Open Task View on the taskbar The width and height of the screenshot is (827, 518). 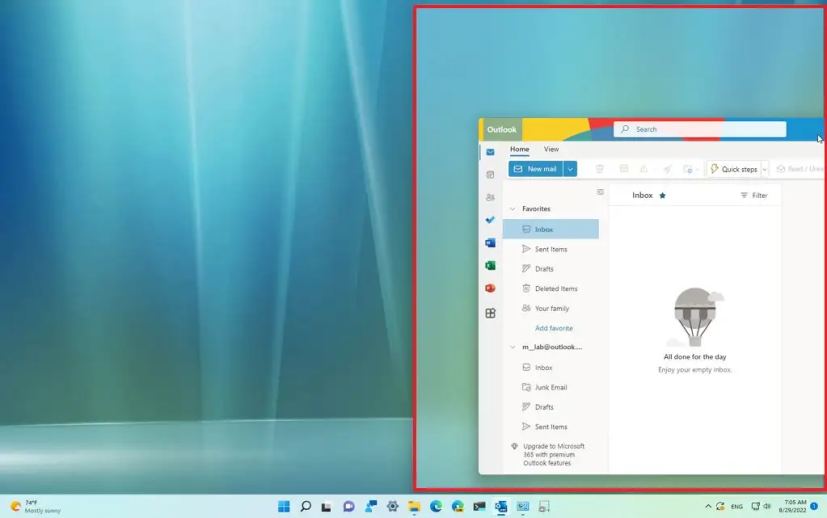point(326,507)
